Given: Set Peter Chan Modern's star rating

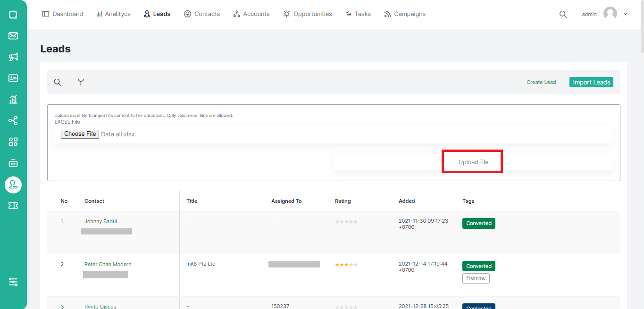Looking at the screenshot, I should coord(346,265).
